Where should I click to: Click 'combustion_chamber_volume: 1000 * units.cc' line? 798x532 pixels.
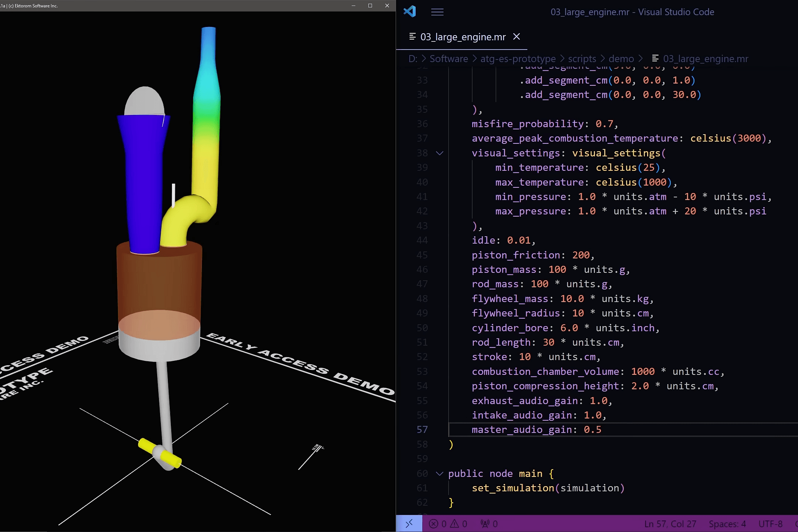598,372
